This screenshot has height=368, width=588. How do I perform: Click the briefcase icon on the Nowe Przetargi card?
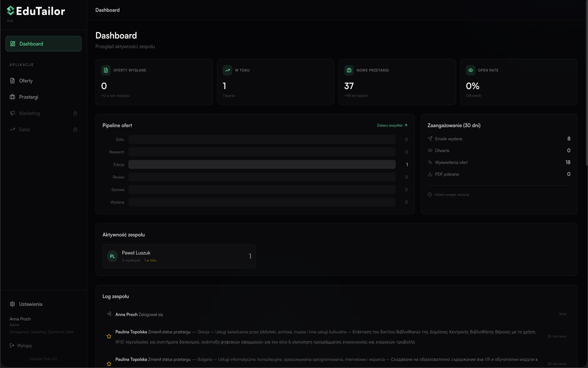coord(348,70)
